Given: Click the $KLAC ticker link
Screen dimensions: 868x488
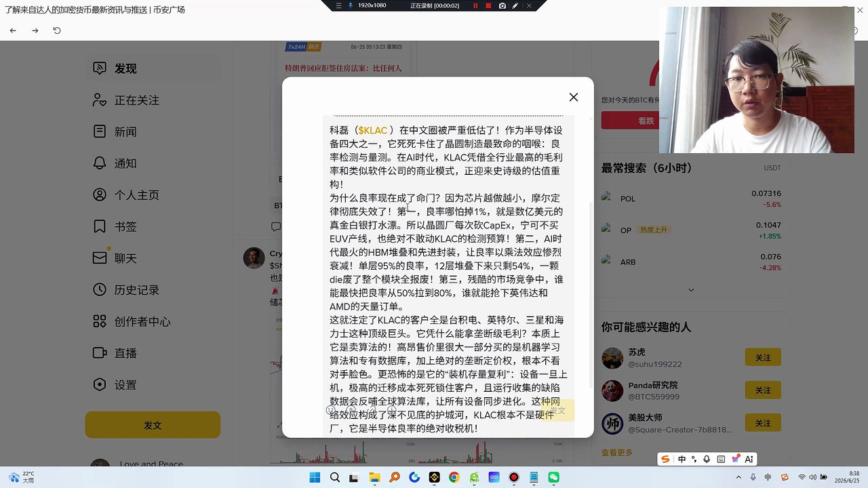Looking at the screenshot, I should pos(373,130).
